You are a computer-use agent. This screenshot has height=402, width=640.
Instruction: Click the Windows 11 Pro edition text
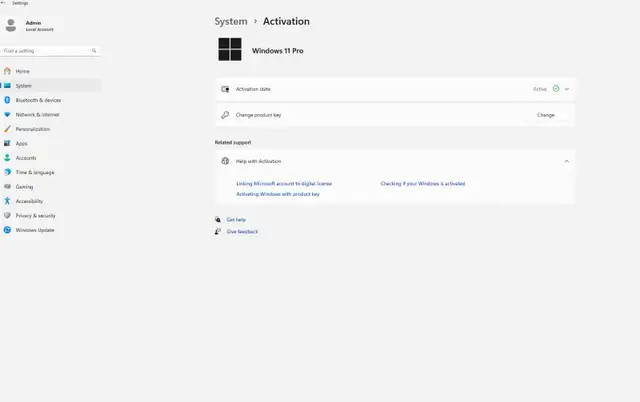pos(278,51)
